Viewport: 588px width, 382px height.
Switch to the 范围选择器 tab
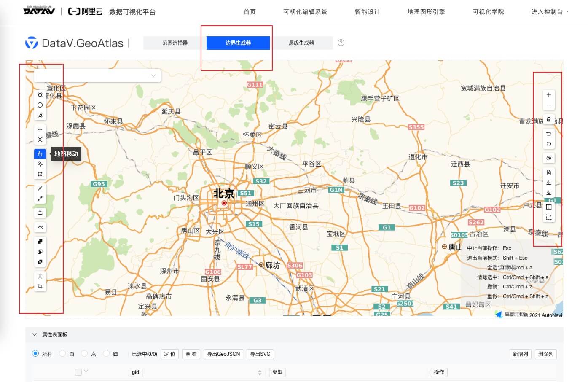175,43
